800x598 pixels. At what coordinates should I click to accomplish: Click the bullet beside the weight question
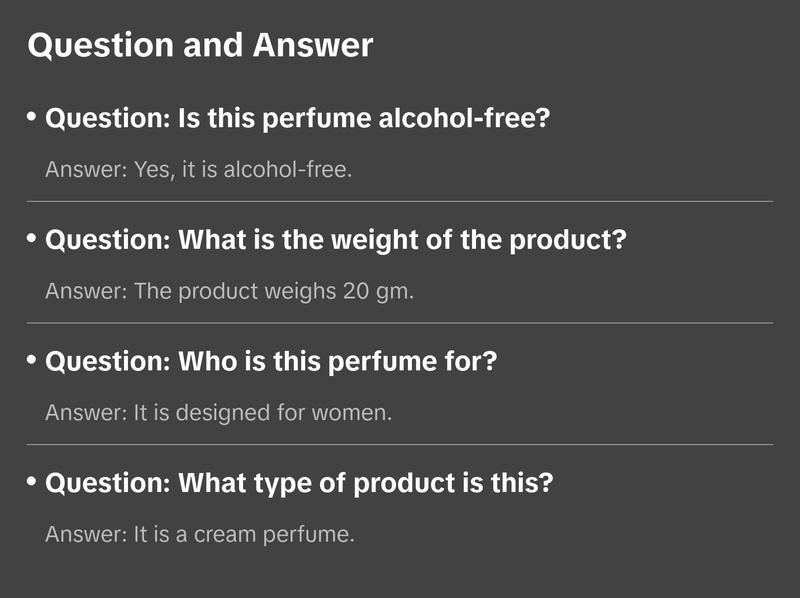point(32,240)
